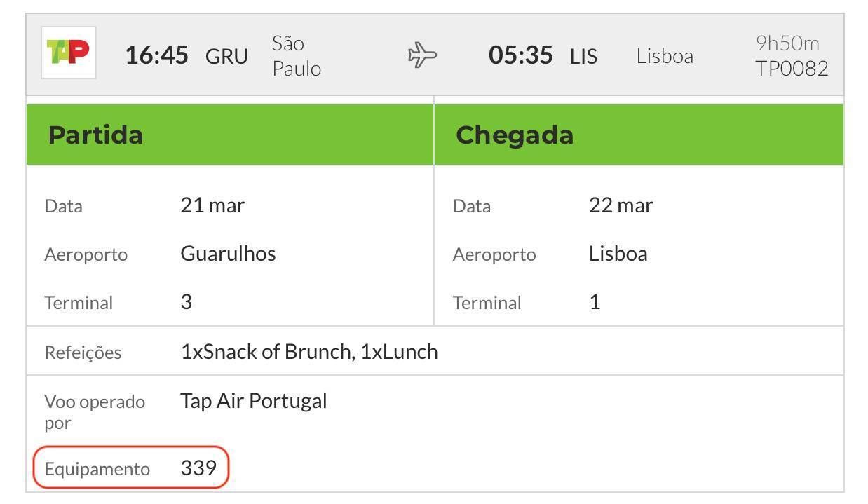Select the departure time 16:45

(157, 55)
